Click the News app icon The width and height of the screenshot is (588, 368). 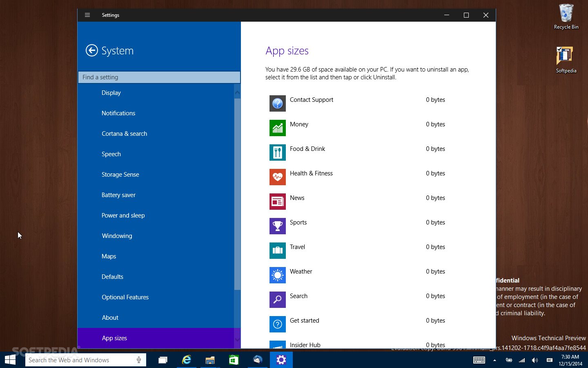click(x=277, y=202)
